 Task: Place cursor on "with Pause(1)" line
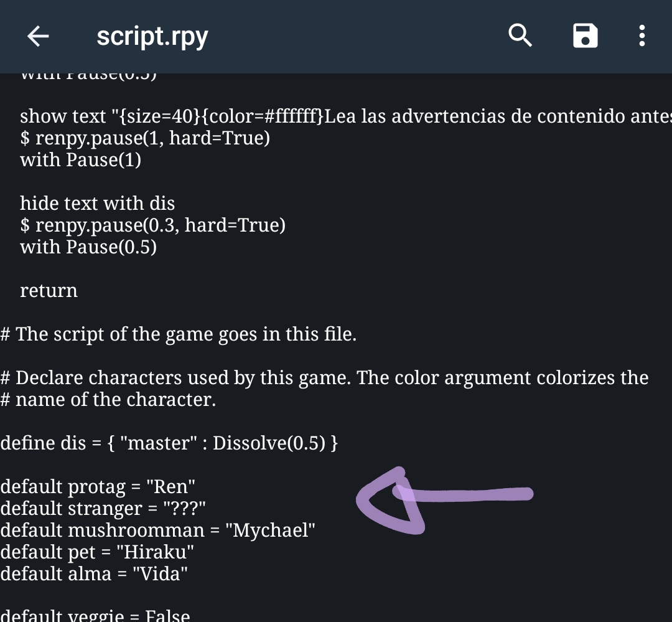81,160
